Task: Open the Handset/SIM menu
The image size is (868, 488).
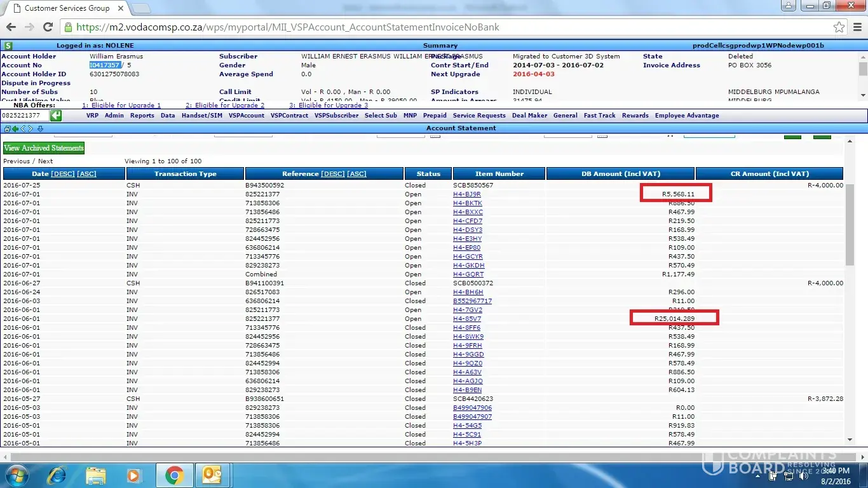Action: tap(201, 116)
